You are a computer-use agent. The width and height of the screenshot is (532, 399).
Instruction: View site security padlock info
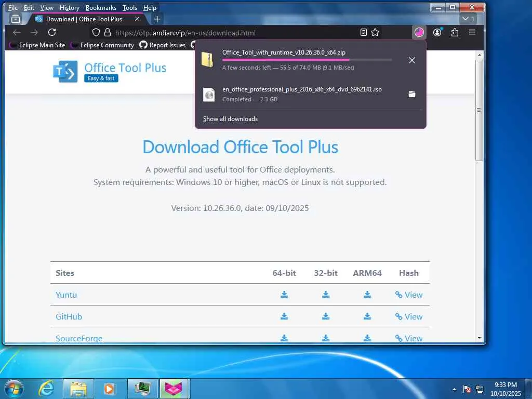(x=108, y=33)
